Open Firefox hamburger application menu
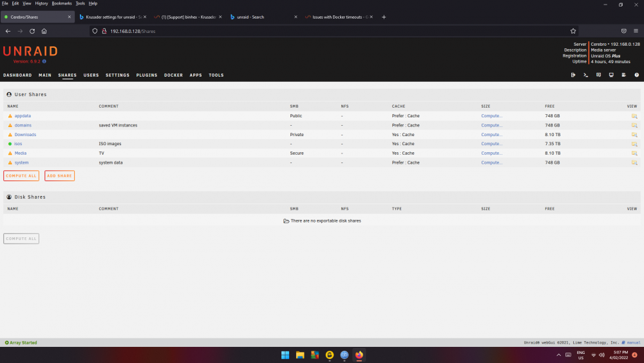 coord(636,31)
